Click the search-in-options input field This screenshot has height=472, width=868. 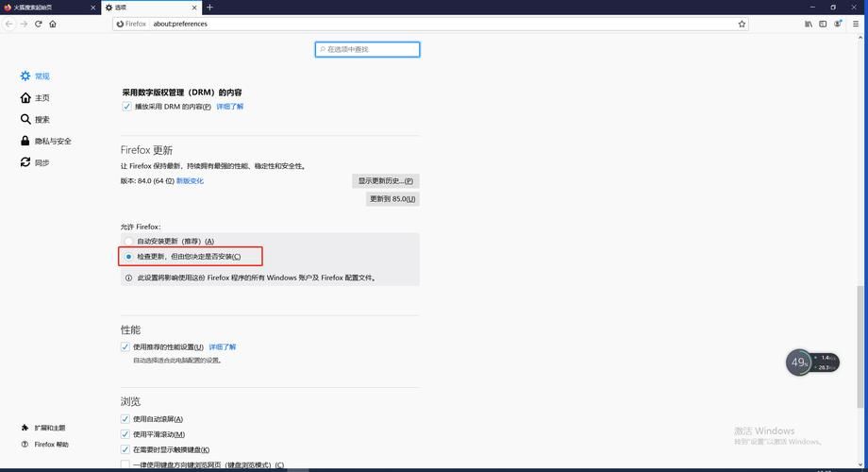click(368, 49)
